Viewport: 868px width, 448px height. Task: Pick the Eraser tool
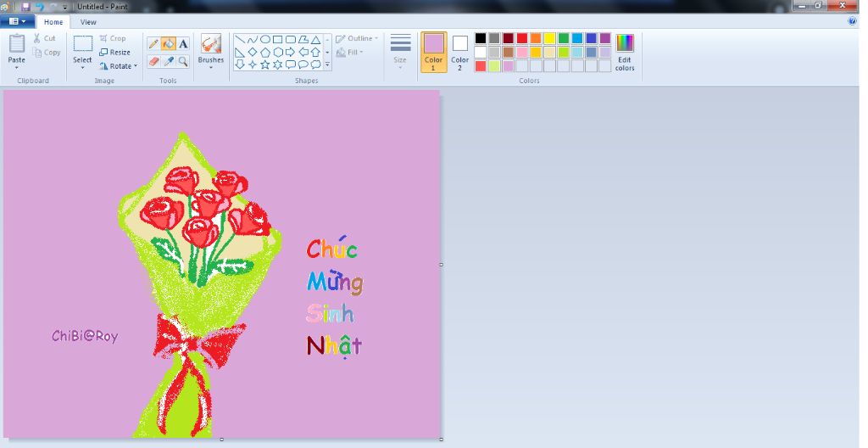point(154,61)
